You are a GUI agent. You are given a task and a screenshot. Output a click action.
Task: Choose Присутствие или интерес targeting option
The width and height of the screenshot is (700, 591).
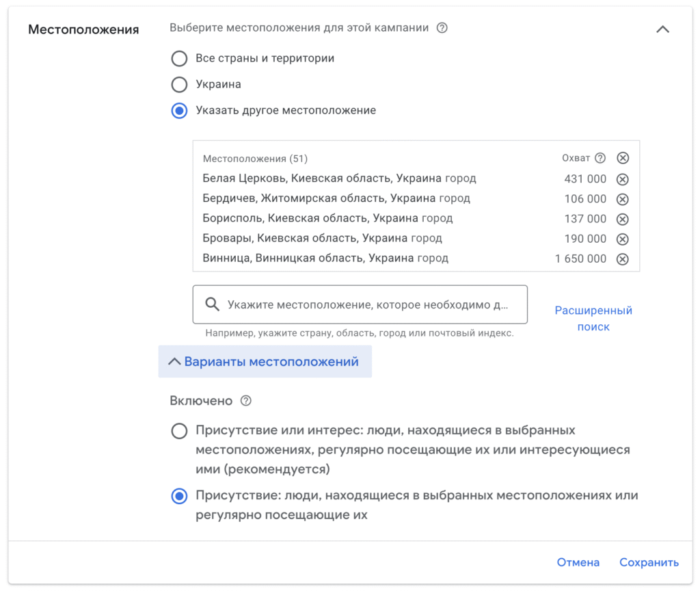pos(179,431)
